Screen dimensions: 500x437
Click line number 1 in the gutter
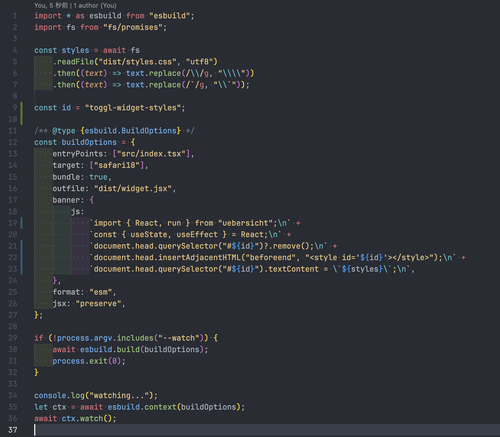[x=15, y=16]
